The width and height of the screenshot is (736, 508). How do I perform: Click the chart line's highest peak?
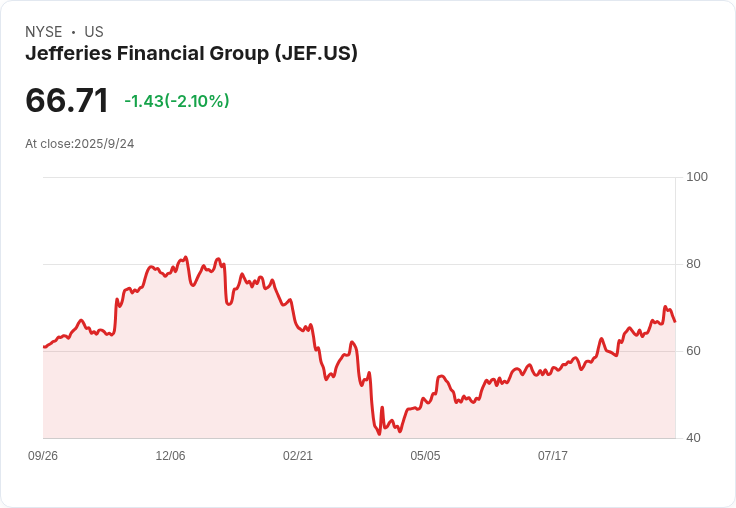click(186, 258)
